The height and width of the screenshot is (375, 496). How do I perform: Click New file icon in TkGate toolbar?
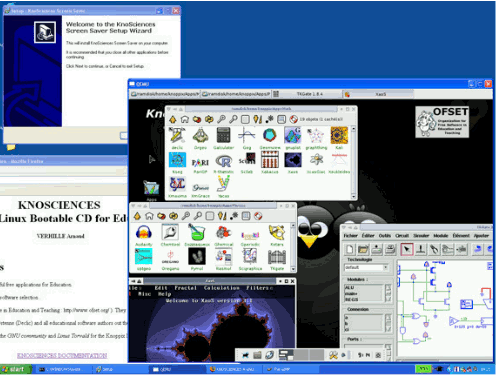(350, 249)
